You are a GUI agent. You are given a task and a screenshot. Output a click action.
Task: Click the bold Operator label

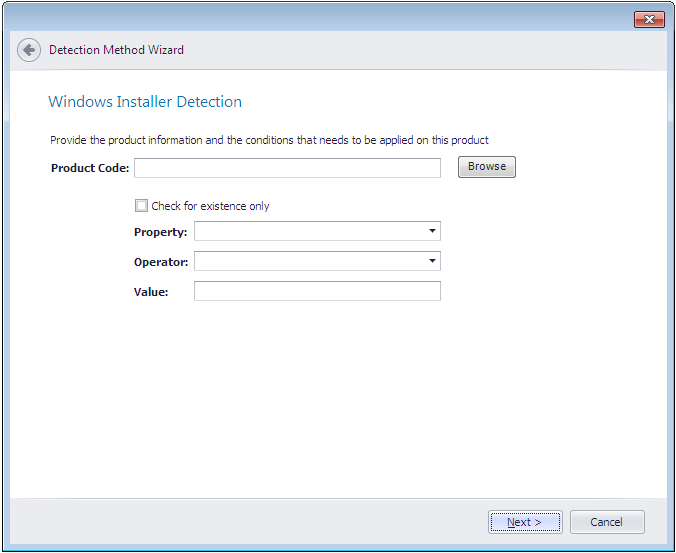[161, 262]
